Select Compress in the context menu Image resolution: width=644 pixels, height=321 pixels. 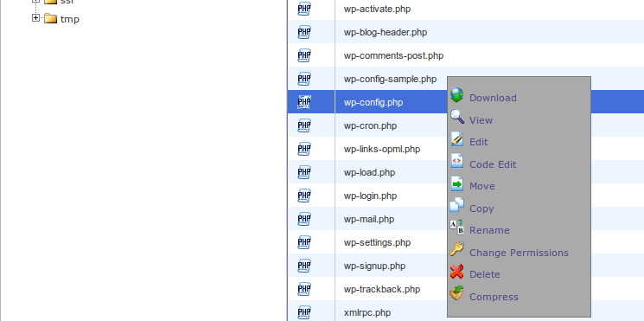494,297
